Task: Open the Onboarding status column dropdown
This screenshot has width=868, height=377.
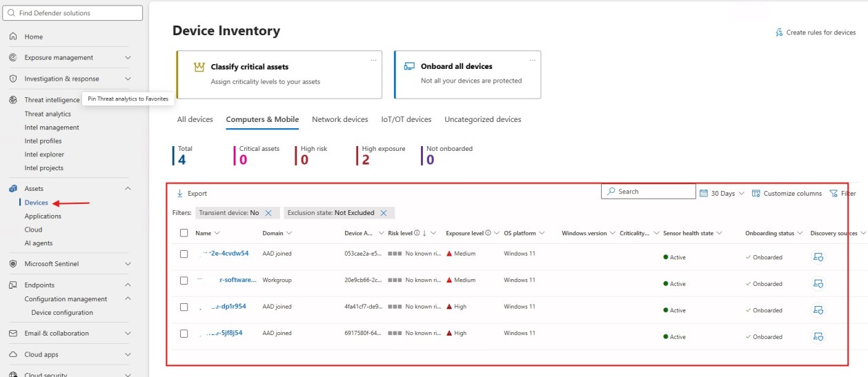Action: point(800,233)
